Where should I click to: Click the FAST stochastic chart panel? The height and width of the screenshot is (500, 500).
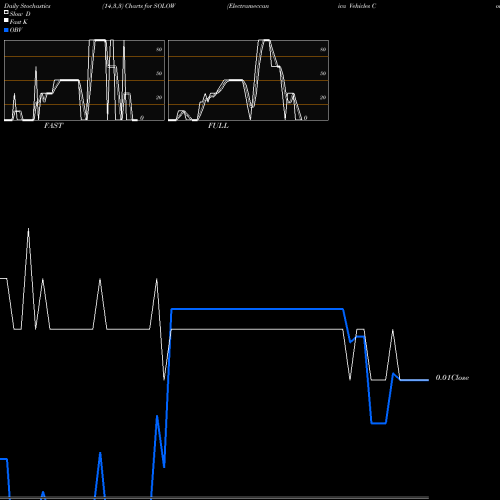pyautogui.click(x=84, y=80)
